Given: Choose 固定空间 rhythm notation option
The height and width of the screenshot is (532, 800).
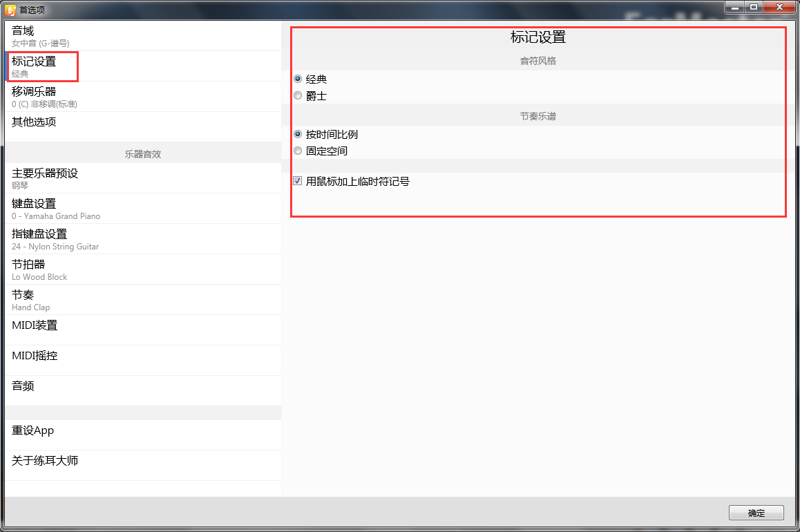Looking at the screenshot, I should click(x=298, y=151).
